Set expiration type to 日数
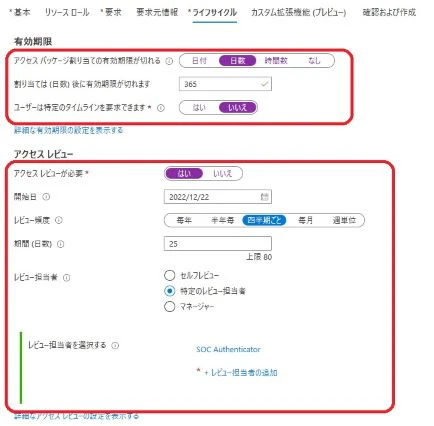Screen dimensions: 434x426 pos(237,61)
